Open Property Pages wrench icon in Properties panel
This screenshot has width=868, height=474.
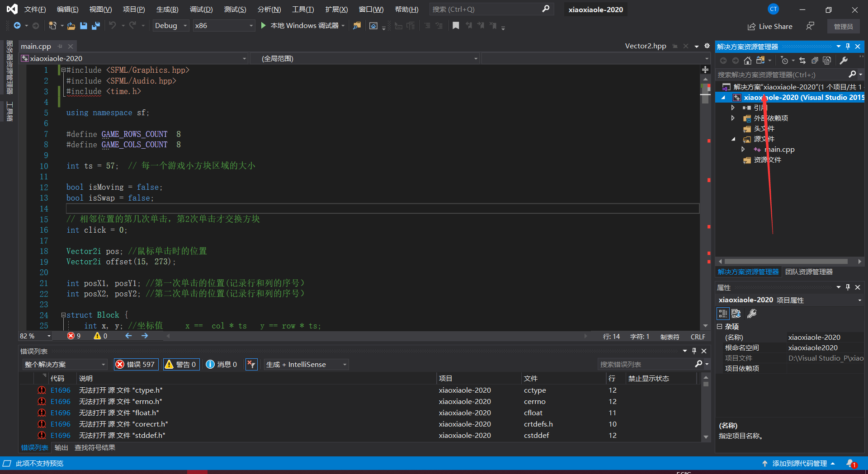[x=752, y=314]
